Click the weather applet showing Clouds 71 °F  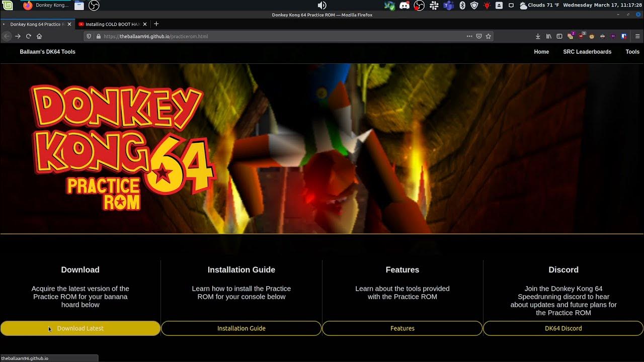(539, 5)
